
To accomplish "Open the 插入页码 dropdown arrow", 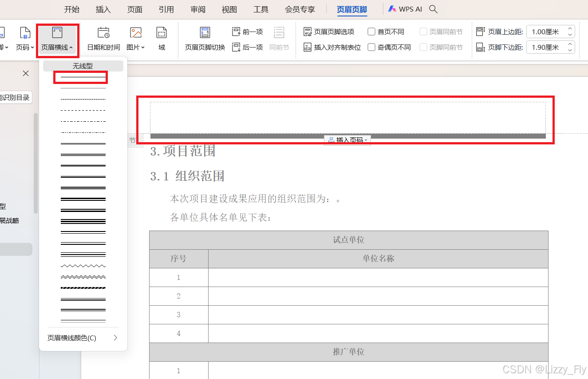I will 366,140.
